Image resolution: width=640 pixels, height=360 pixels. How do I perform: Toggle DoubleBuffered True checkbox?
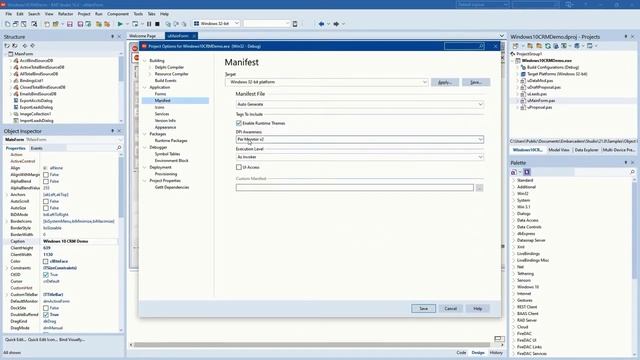pyautogui.click(x=46, y=315)
